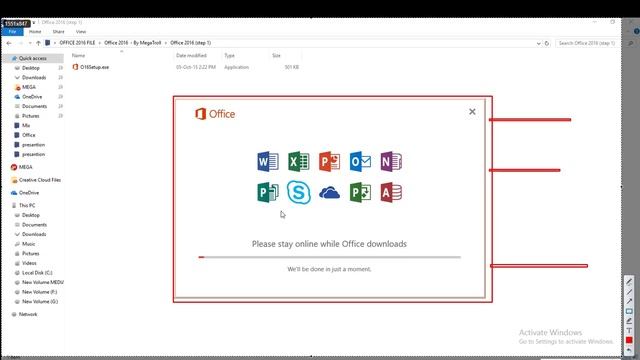Viewport: 640px width, 360px height.
Task: Select Quick access in navigation pane
Action: tap(33, 58)
